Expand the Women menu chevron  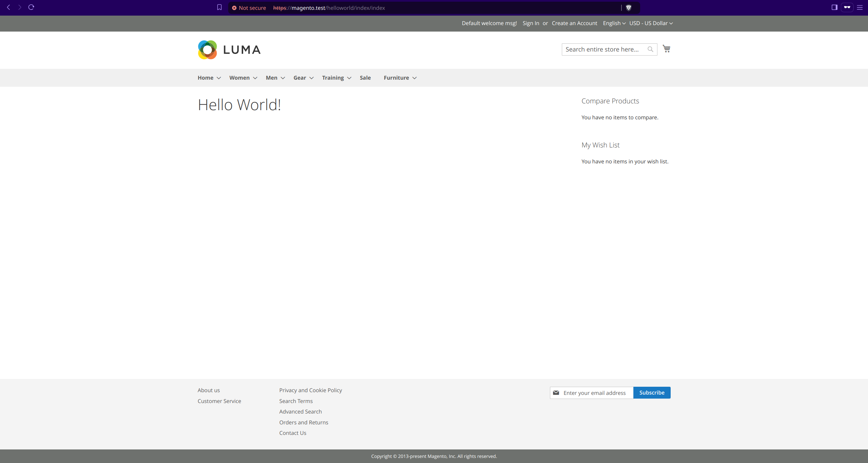click(x=255, y=78)
